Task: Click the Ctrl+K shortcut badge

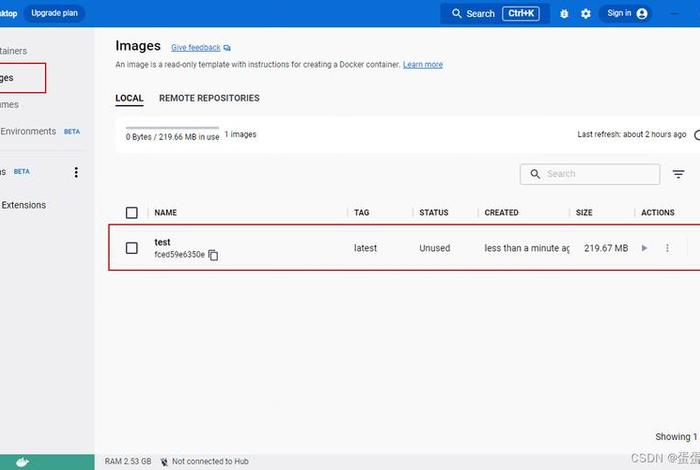Action: (521, 14)
